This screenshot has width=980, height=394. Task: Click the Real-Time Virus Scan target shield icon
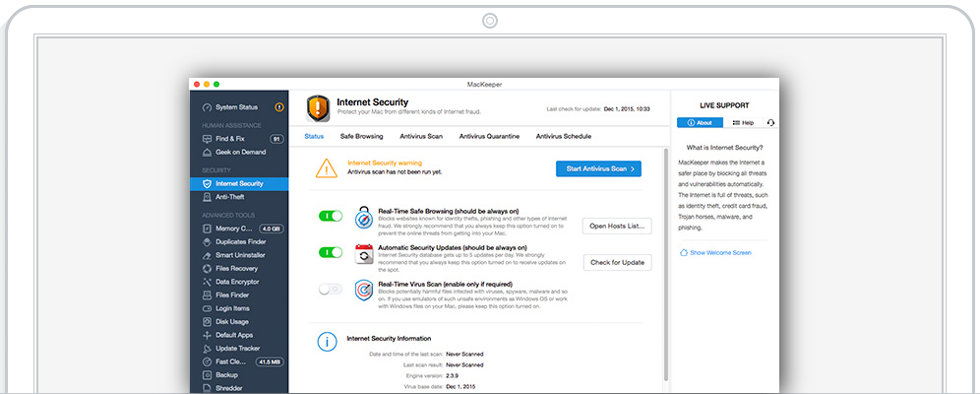[x=364, y=291]
